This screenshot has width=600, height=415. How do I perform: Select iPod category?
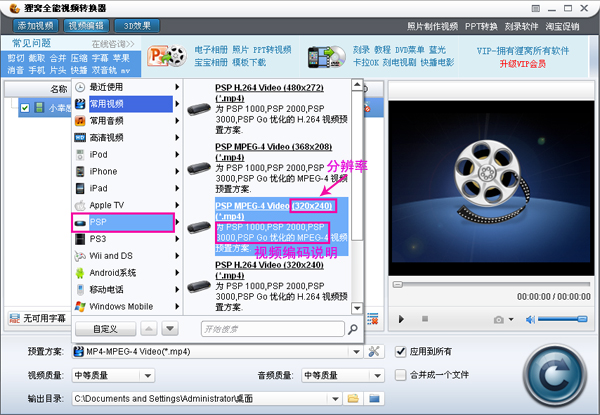tap(127, 155)
